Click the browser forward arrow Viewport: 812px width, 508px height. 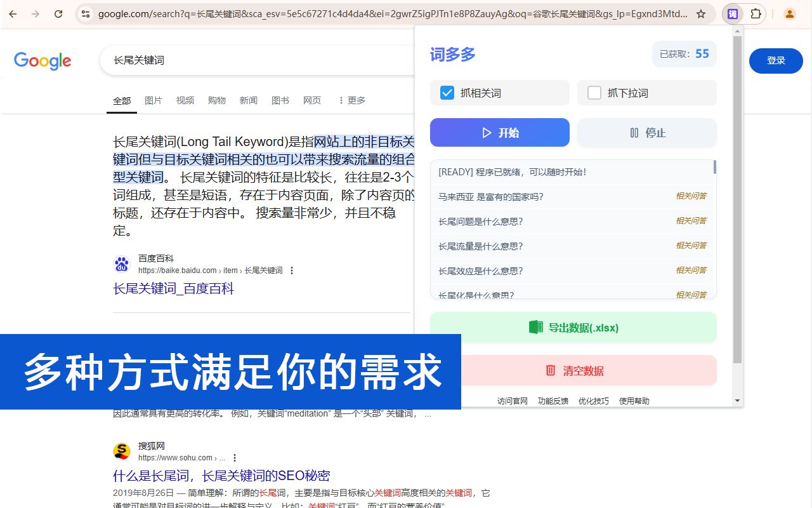coord(36,13)
